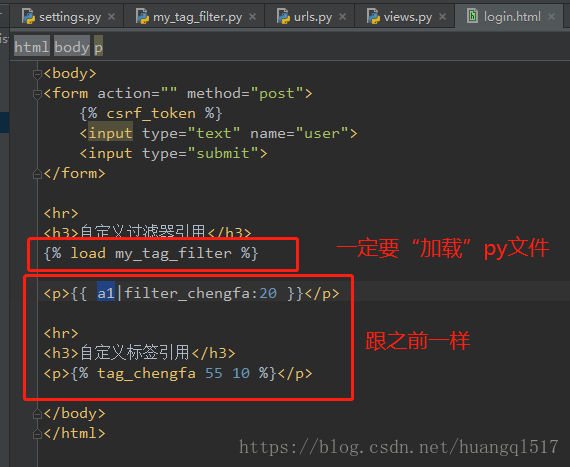Click the load my_tag_filter line
Viewport: 570px width, 467px height.
(x=151, y=253)
